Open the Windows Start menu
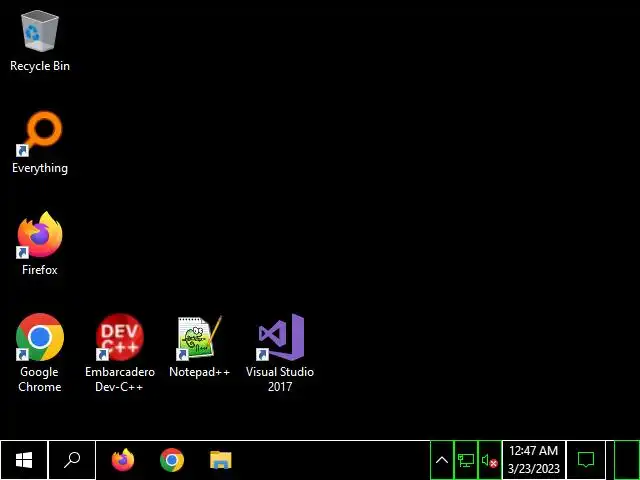Image resolution: width=640 pixels, height=480 pixels. (x=24, y=460)
